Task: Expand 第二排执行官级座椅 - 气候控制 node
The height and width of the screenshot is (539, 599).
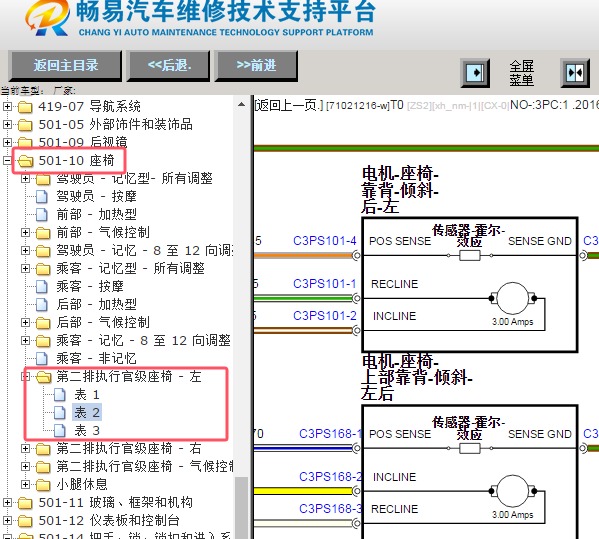Action: tap(25, 466)
